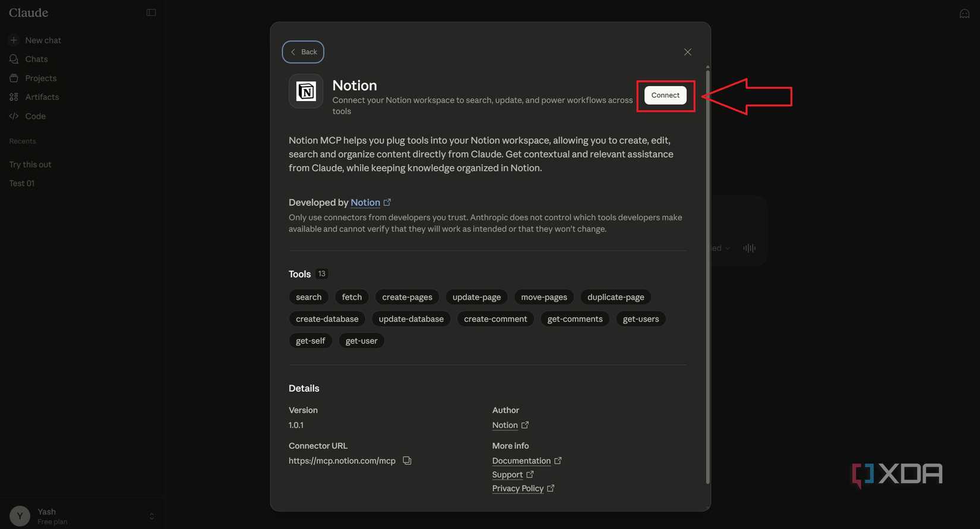Open the Privacy Policy link
Viewport: 980px width, 529px height.
[518, 488]
